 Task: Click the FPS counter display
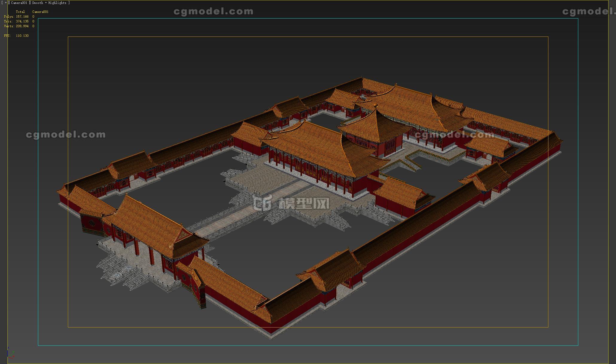(16, 35)
